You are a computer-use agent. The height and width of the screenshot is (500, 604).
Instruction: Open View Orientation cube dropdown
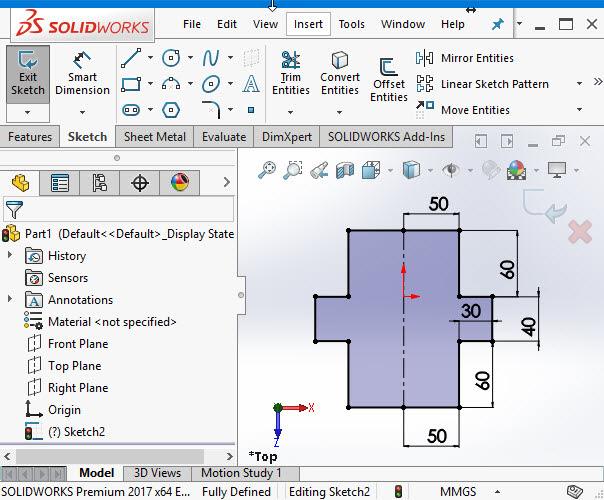(x=391, y=170)
